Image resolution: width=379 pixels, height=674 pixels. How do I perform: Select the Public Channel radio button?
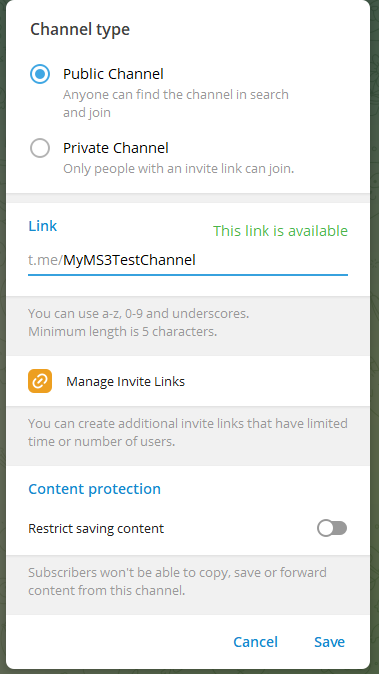(x=40, y=74)
